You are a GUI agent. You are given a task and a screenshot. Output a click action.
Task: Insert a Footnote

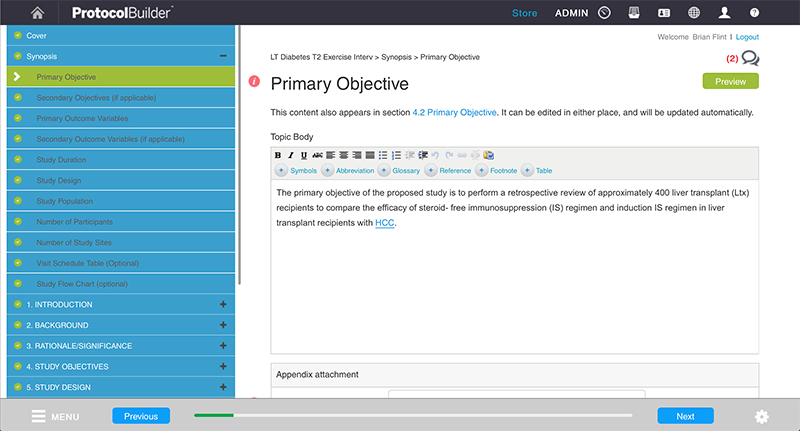coord(496,170)
